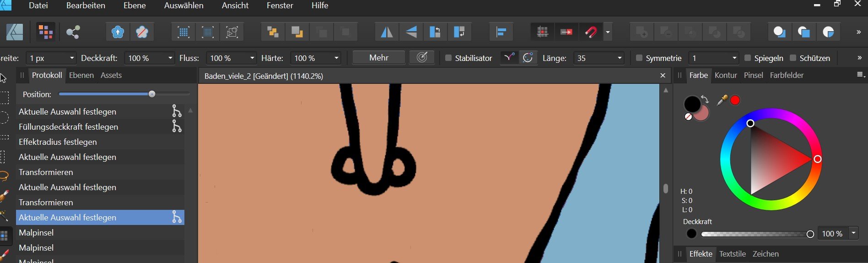Select the Effektradius festlegen history step

pos(100,142)
